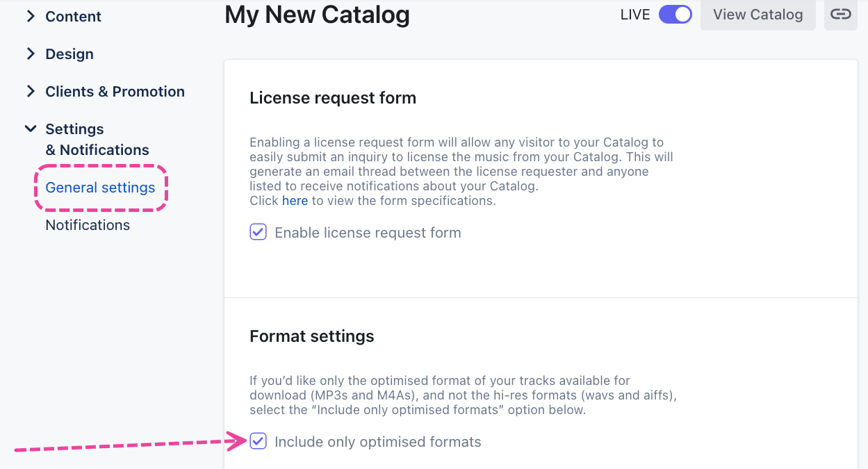Click the My New Catalog title

317,15
